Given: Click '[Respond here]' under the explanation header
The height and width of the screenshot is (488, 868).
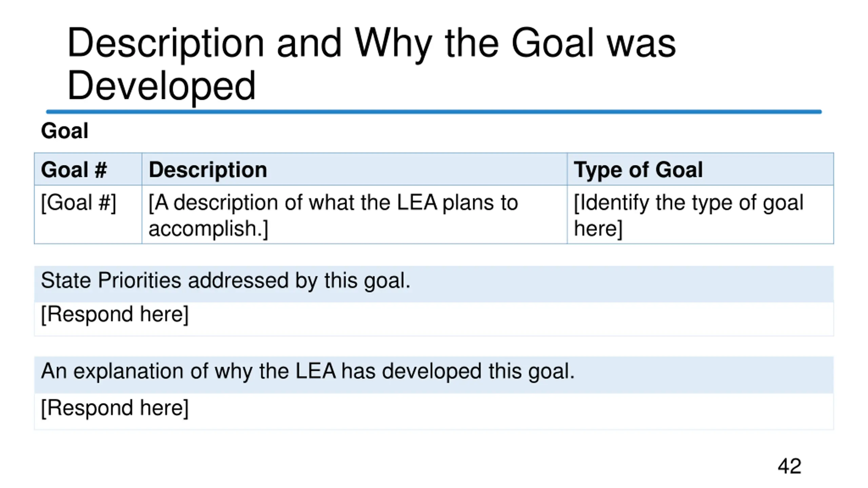Looking at the screenshot, I should coord(434,411).
